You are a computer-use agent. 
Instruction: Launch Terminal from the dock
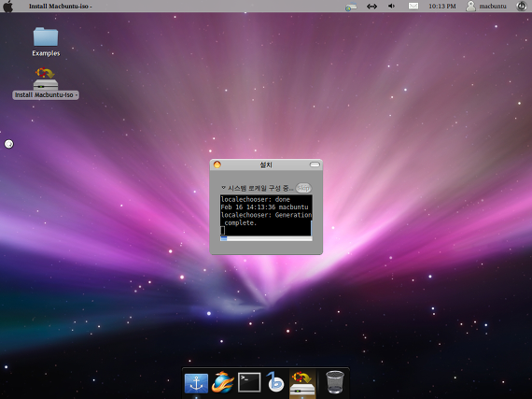[x=249, y=382]
